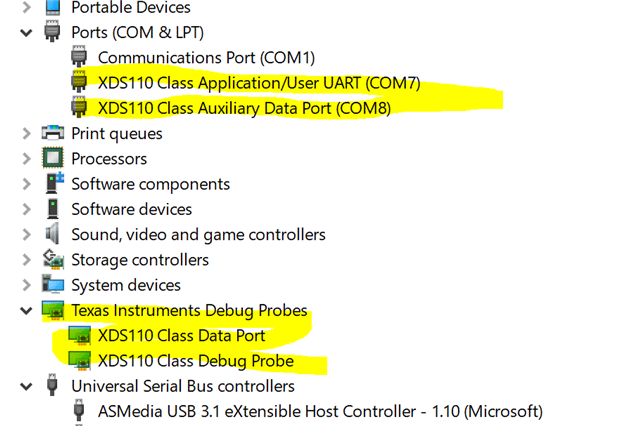Click the Storage controllers icon

(x=53, y=260)
